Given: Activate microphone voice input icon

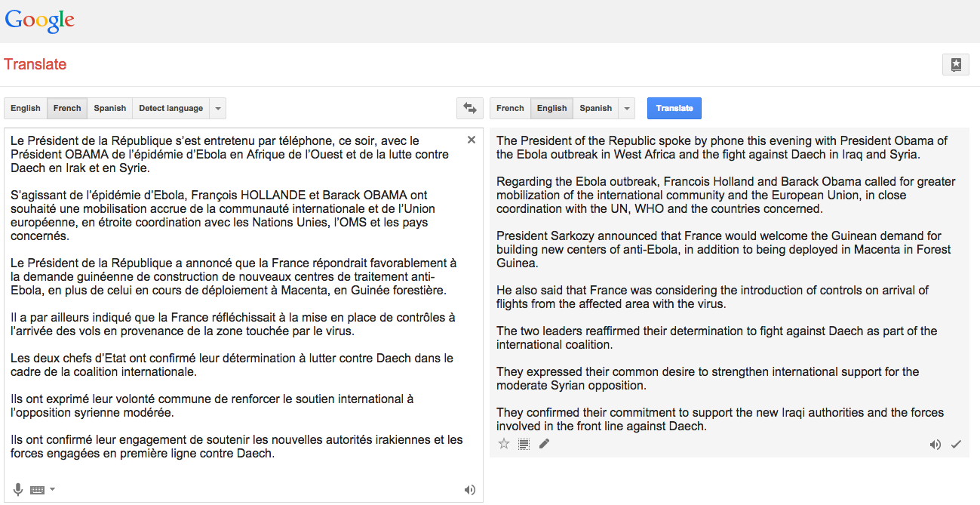Looking at the screenshot, I should click(18, 489).
